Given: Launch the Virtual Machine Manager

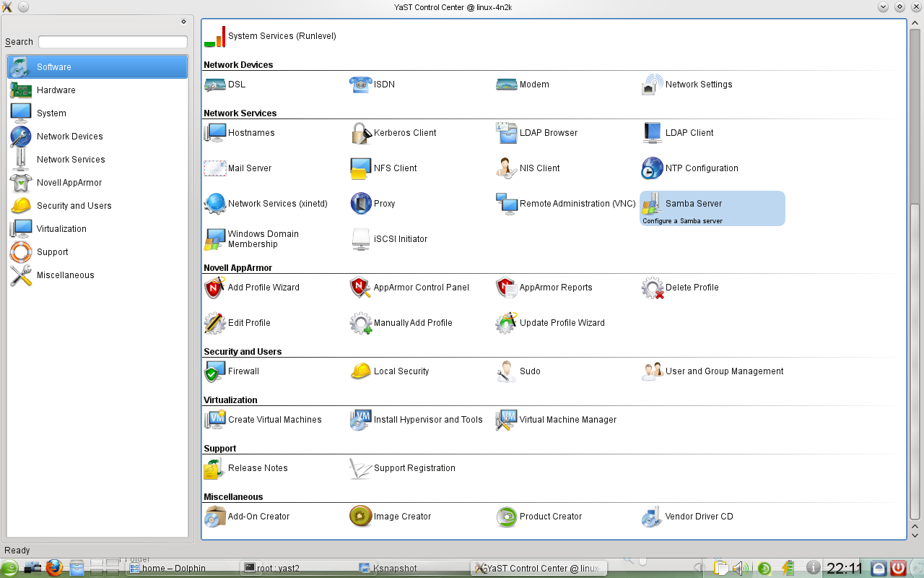Looking at the screenshot, I should (x=556, y=420).
